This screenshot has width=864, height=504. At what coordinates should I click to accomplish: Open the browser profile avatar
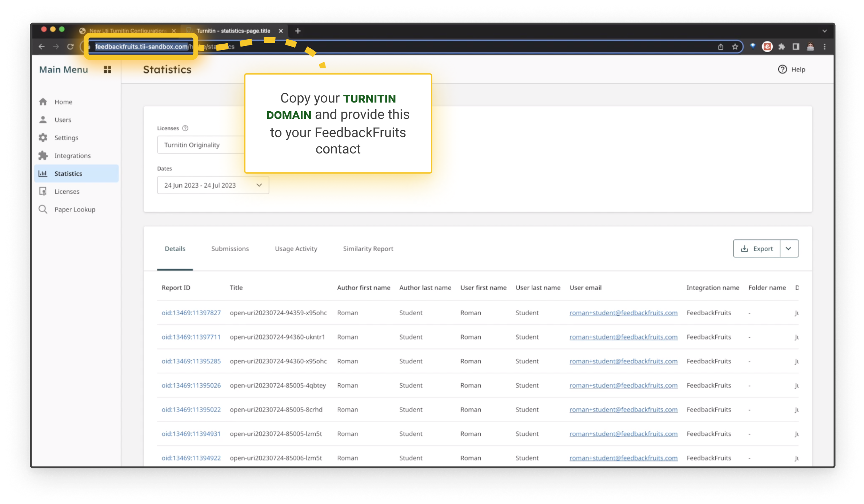[x=810, y=47]
